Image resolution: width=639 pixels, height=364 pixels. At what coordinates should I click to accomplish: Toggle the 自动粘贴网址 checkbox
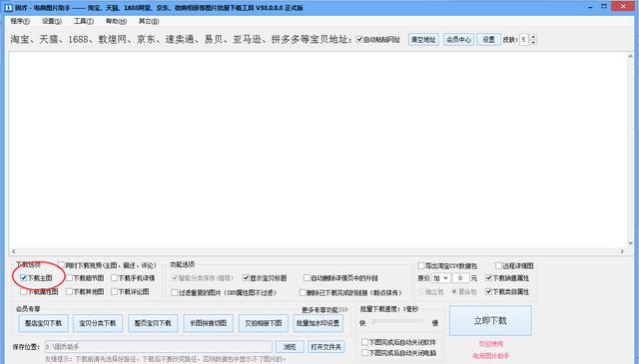[359, 40]
